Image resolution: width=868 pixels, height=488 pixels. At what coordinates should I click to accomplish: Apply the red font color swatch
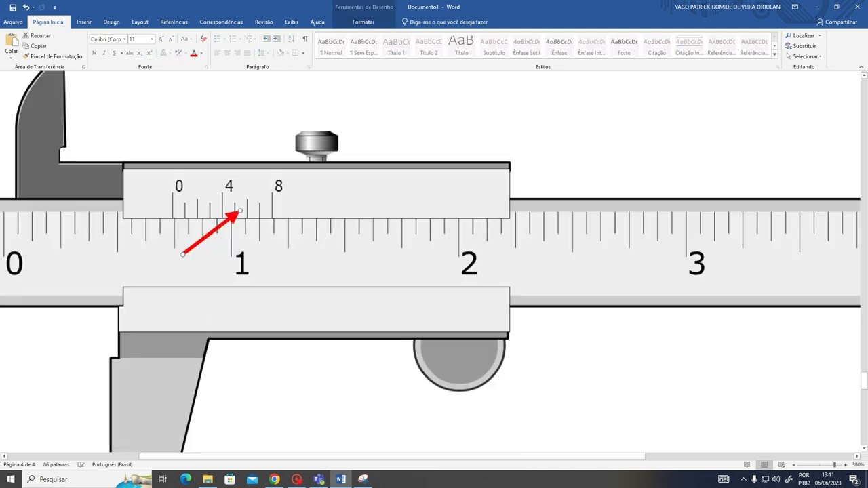(193, 53)
